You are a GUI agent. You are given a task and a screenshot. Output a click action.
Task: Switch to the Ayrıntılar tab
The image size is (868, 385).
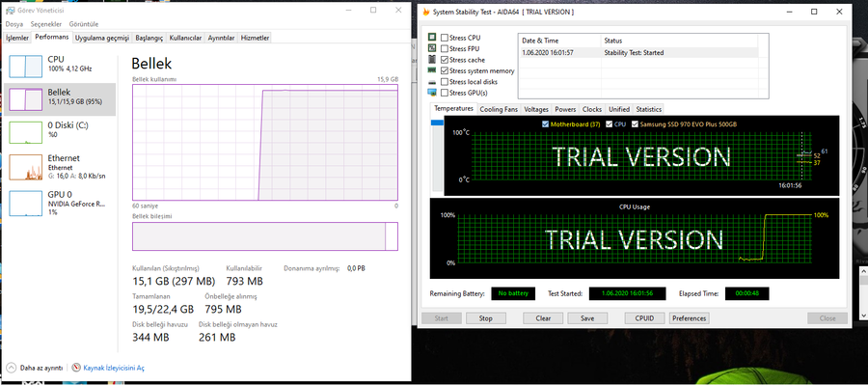(x=221, y=38)
